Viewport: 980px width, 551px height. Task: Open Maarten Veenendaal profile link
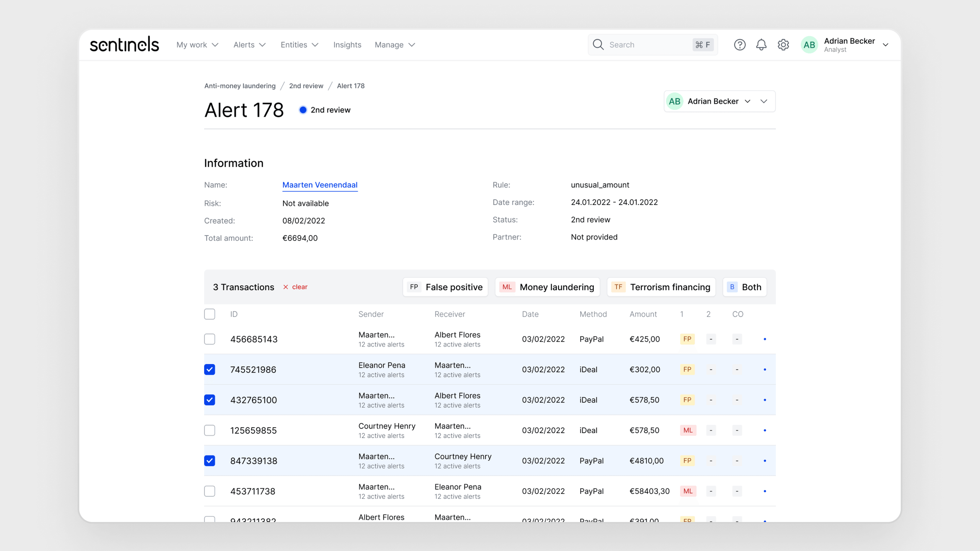(319, 185)
